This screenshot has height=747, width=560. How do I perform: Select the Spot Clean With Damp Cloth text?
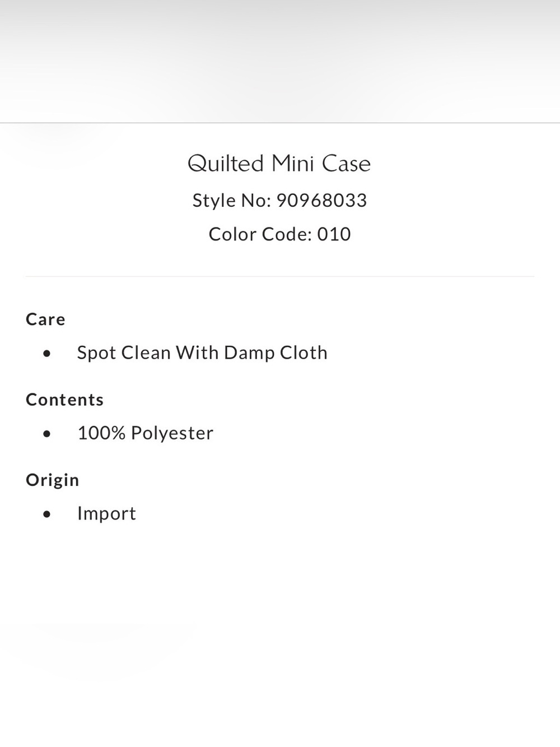(202, 353)
